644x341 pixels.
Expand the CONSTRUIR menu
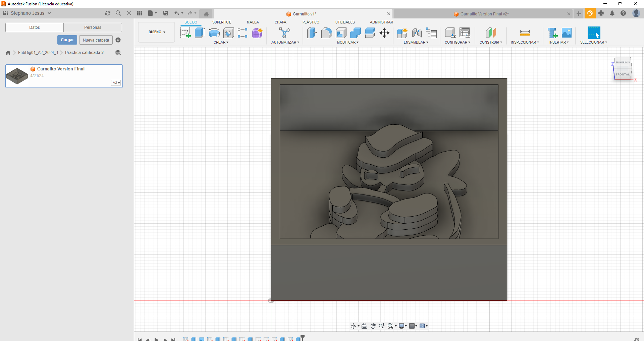pyautogui.click(x=491, y=42)
